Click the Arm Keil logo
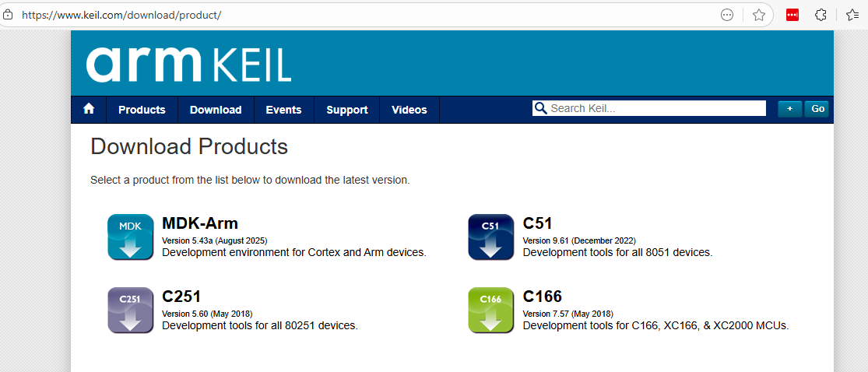Viewport: 868px width, 372px height. point(188,64)
